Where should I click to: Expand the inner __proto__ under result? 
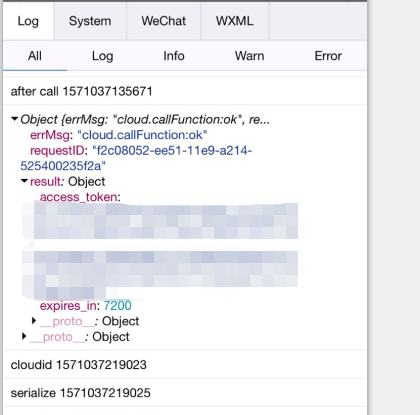coord(34,321)
